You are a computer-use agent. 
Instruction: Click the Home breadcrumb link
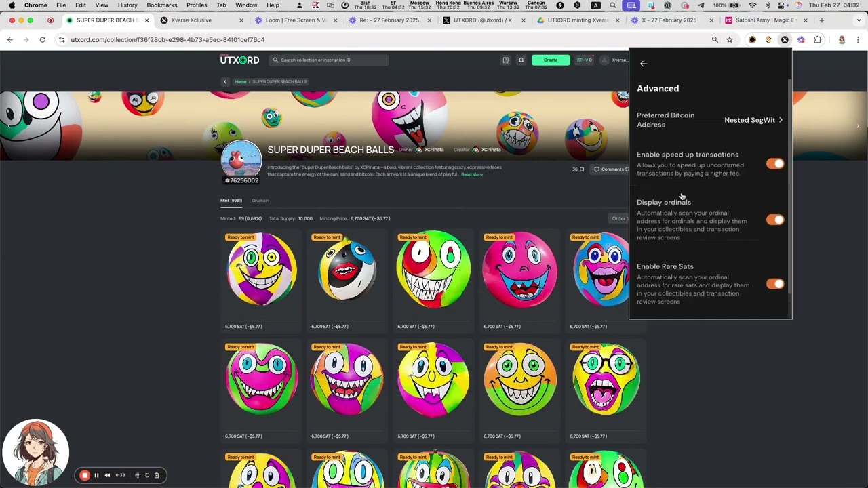click(x=240, y=82)
